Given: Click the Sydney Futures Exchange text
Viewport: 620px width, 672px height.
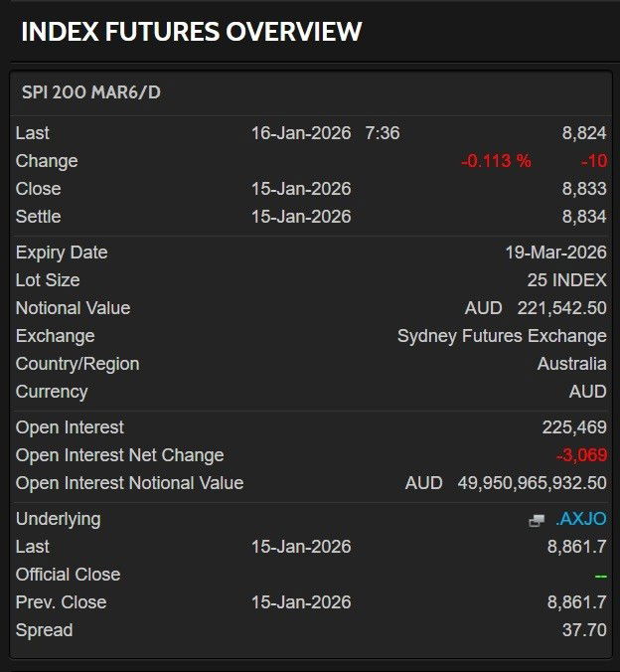Looking at the screenshot, I should click(502, 336).
